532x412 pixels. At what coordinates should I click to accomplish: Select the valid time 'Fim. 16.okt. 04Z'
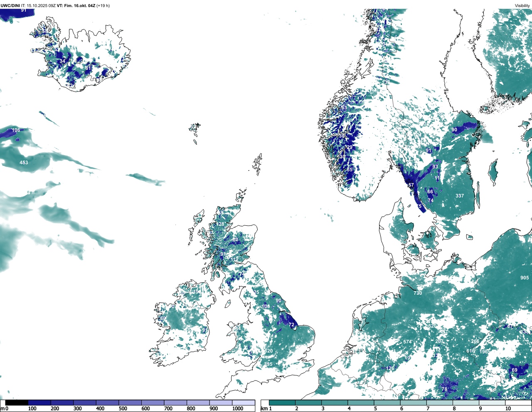coord(79,5)
